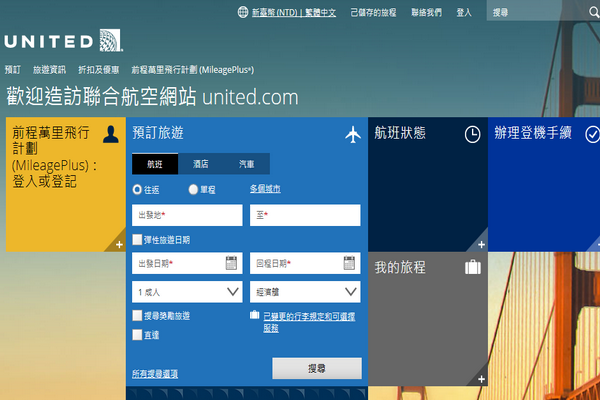Open calendar picker for 出發日期
The height and width of the screenshot is (400, 600).
(231, 263)
